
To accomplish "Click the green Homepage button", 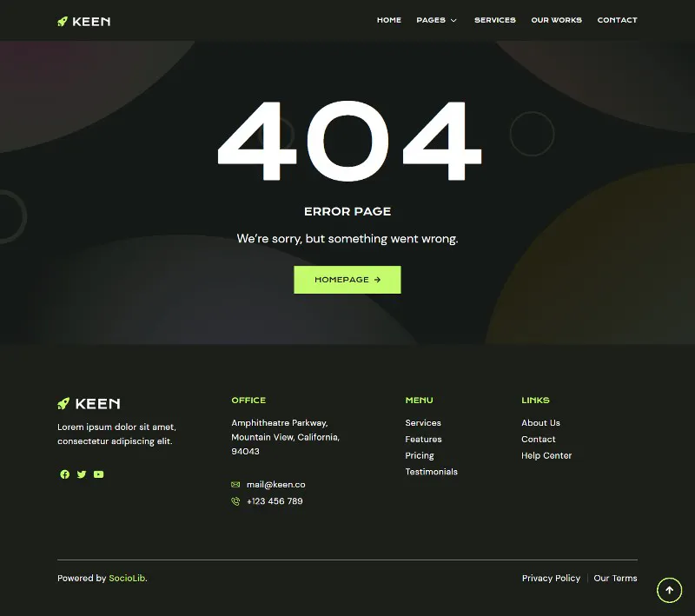I will (x=347, y=280).
